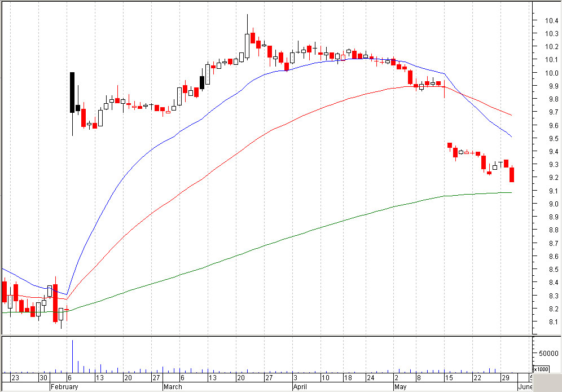Click the date label 29 in May
The width and height of the screenshot is (562, 392).
pyautogui.click(x=506, y=378)
